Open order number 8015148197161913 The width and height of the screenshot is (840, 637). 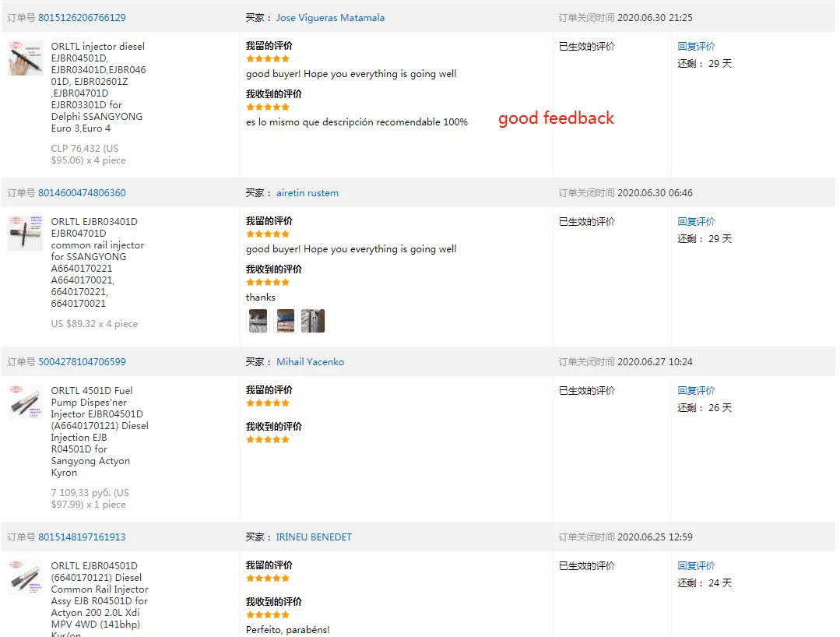(82, 537)
